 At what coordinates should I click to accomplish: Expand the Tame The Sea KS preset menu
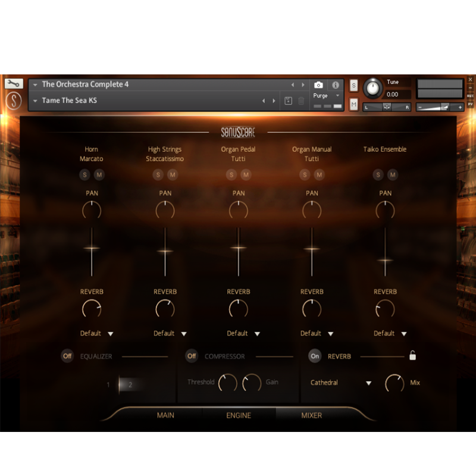point(35,101)
